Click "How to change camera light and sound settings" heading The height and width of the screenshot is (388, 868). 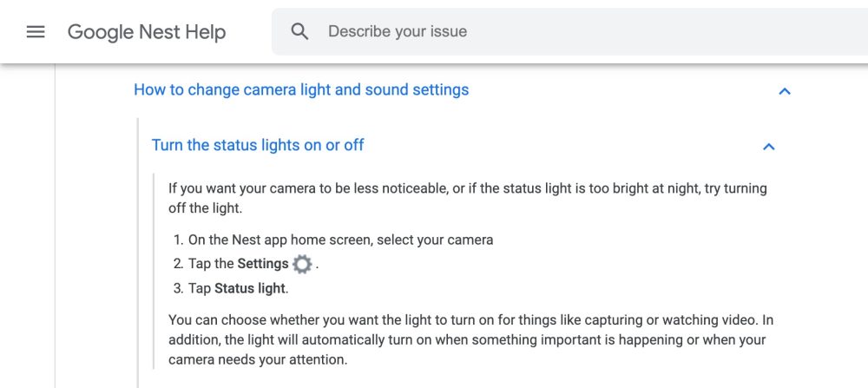tap(301, 90)
